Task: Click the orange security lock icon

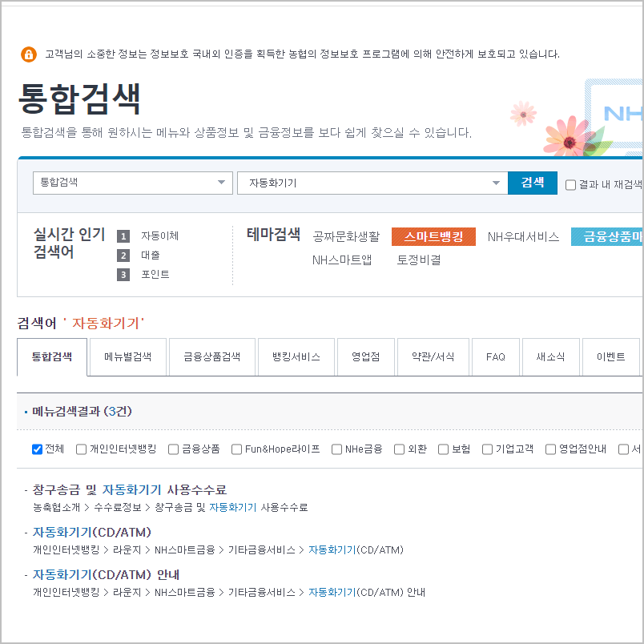Action: pos(29,54)
